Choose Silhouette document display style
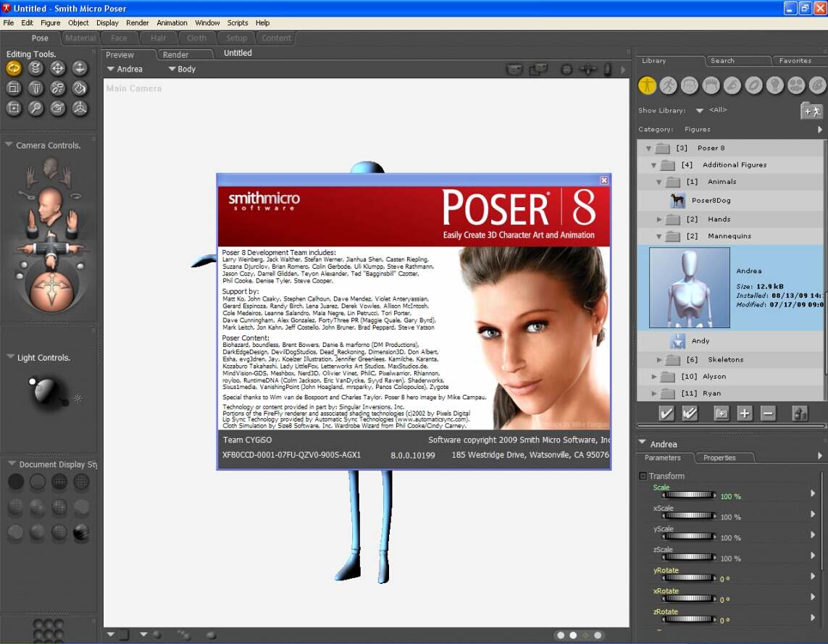This screenshot has width=828, height=644. (x=16, y=482)
